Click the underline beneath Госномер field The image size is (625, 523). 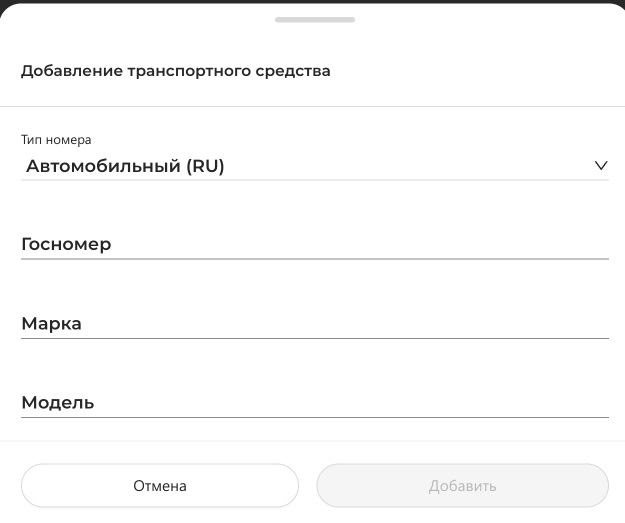pos(314,258)
